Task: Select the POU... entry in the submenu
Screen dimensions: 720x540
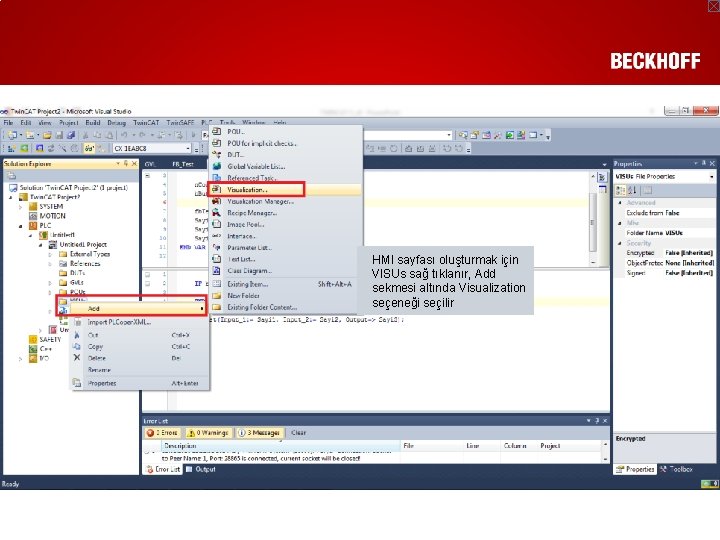Action: (285, 131)
